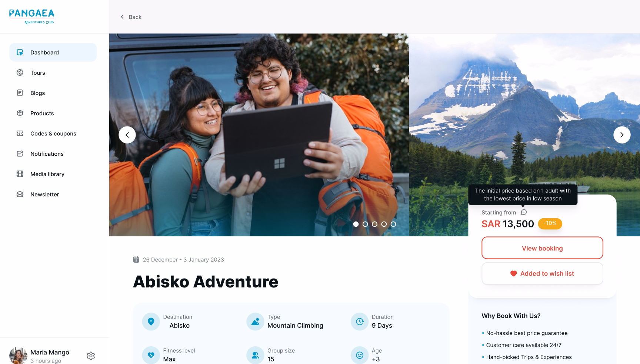Show previous carousel image with left arrow
This screenshot has width=640, height=364.
click(127, 135)
